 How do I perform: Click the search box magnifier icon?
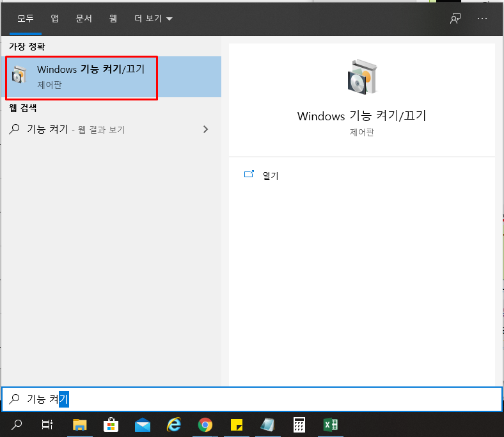tap(14, 399)
